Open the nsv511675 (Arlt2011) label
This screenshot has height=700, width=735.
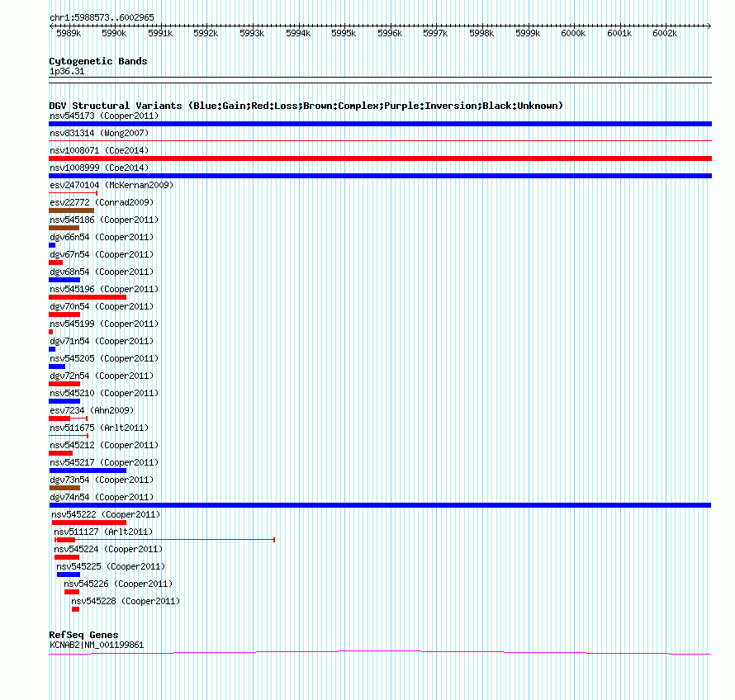coord(99,428)
